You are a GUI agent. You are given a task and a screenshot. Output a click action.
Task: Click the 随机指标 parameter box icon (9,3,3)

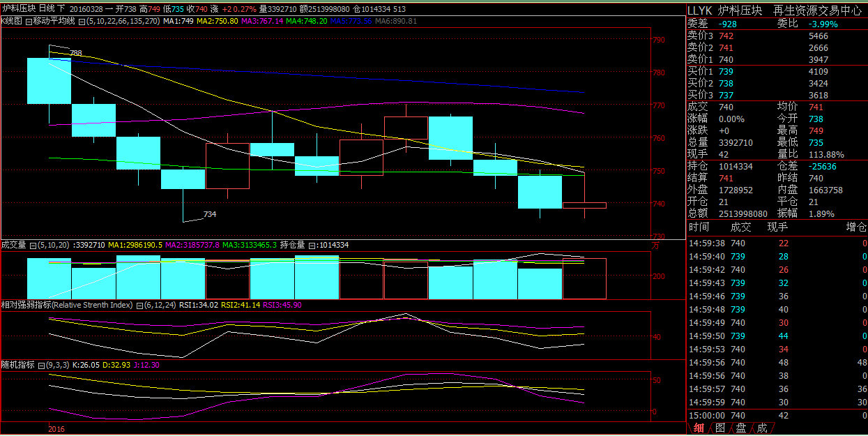(41, 365)
